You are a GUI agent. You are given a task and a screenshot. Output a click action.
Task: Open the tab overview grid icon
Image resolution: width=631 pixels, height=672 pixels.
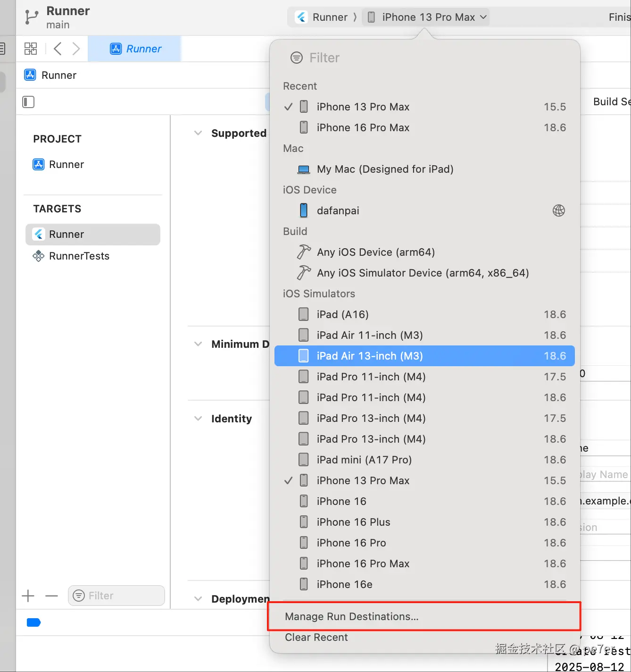click(x=30, y=48)
